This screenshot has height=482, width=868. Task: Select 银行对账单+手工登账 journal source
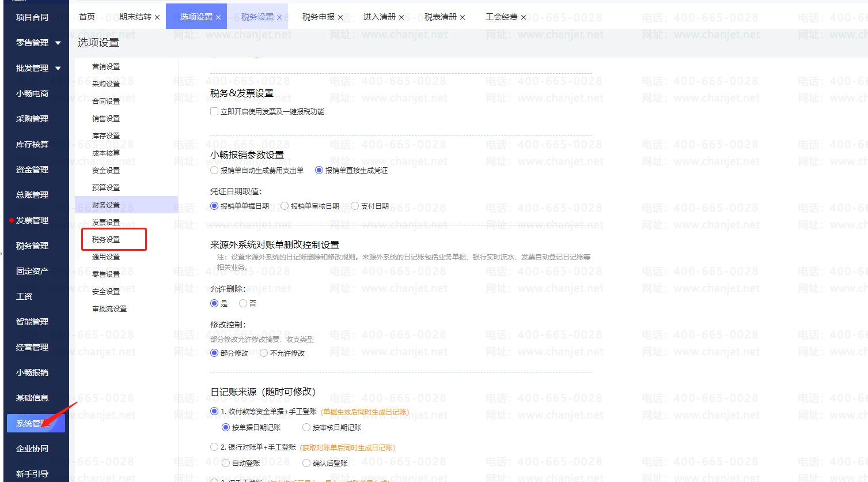pos(214,447)
